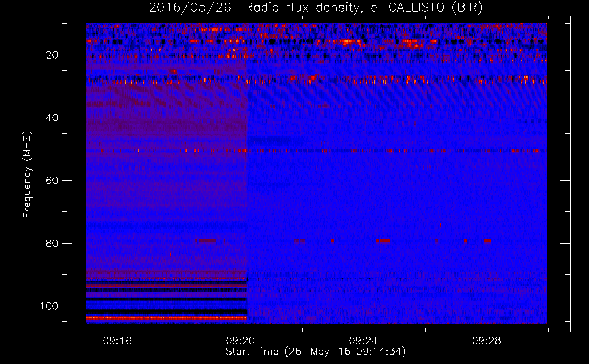This screenshot has height=364, width=589.
Task: Click the 20 frequency tick label
Action: click(x=52, y=55)
